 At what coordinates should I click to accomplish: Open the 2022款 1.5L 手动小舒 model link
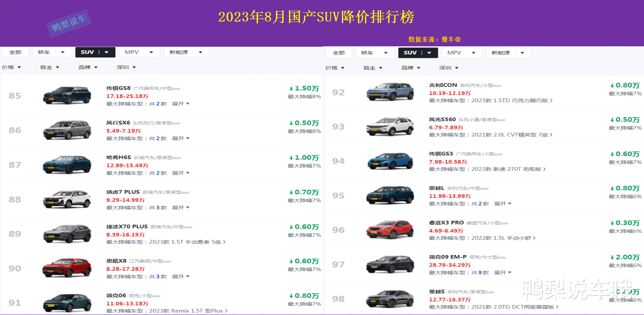pyautogui.click(x=504, y=238)
